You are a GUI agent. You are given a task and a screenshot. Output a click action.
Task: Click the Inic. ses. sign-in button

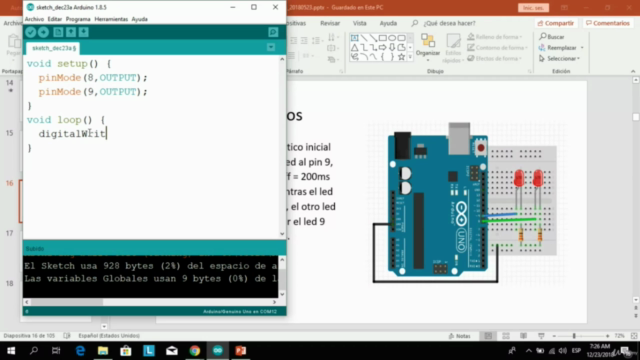533,8
